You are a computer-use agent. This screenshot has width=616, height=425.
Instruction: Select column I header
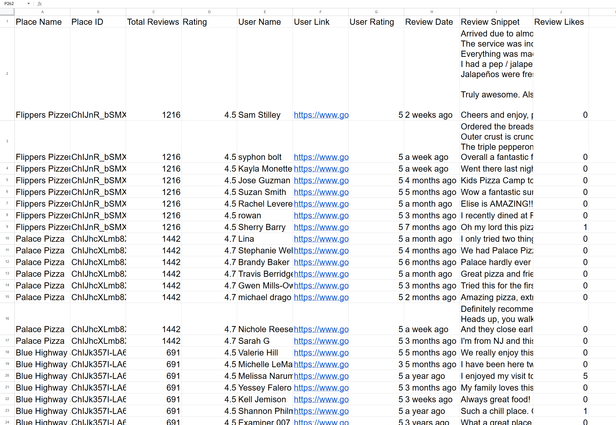click(x=495, y=12)
